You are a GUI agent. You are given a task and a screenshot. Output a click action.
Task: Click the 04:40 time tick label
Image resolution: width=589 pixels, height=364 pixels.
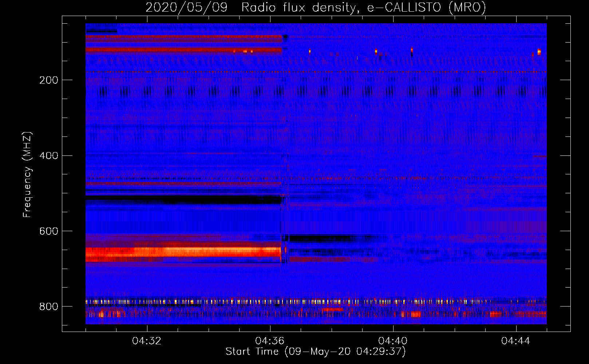click(393, 341)
